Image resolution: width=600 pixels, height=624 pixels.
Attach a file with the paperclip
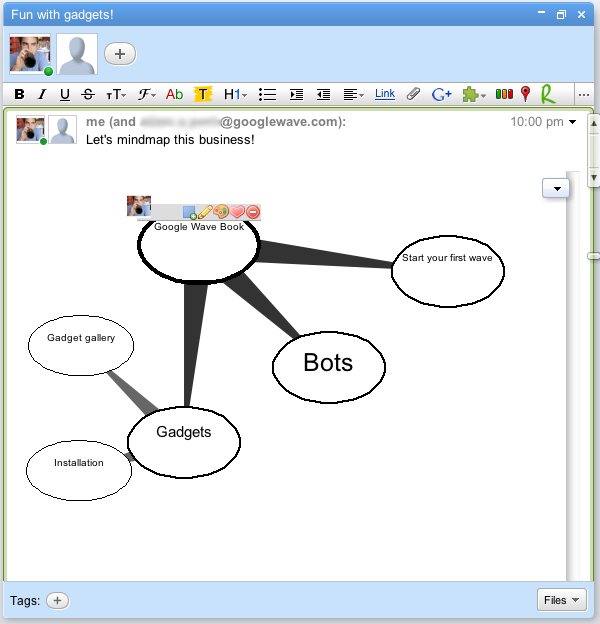413,94
